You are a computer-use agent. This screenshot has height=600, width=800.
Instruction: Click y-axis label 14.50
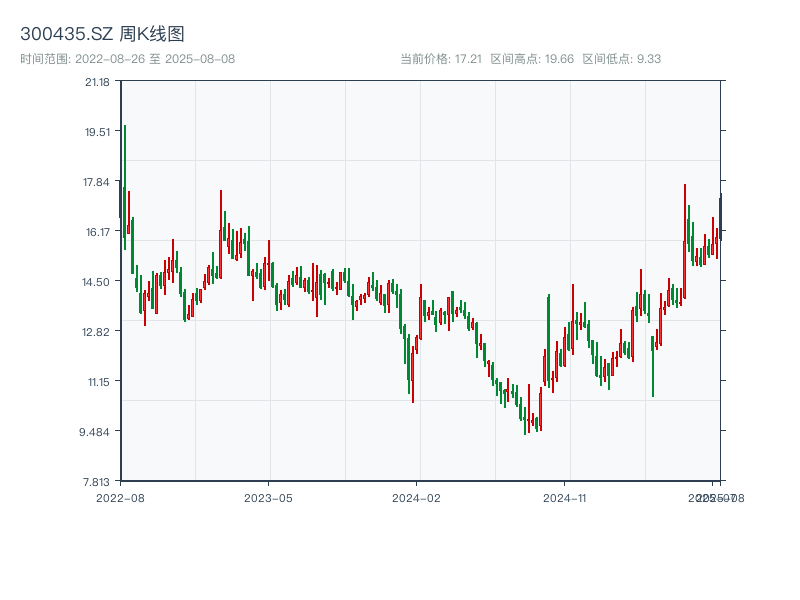tap(96, 282)
